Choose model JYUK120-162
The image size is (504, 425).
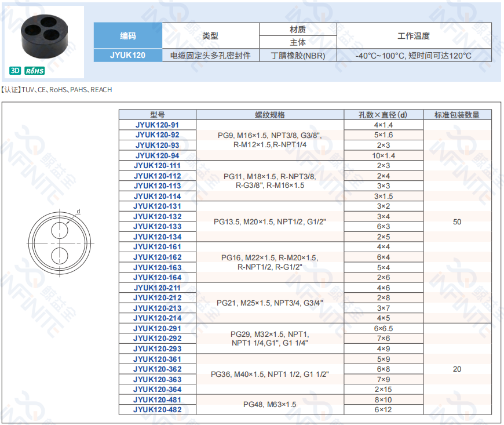click(x=157, y=257)
